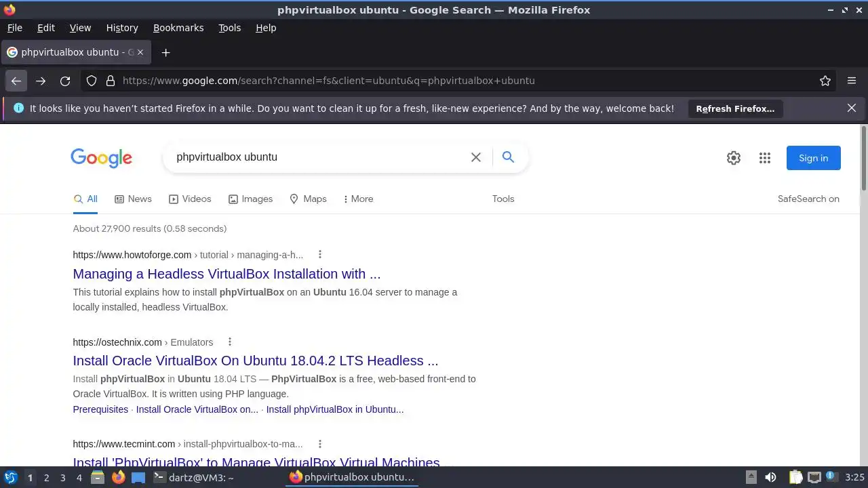
Task: Open Install phpVirtualBox in Ubuntu... sublink
Action: point(335,409)
